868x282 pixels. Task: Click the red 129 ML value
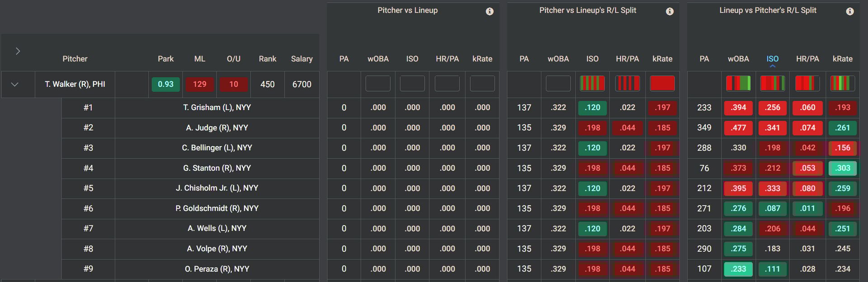click(x=199, y=84)
